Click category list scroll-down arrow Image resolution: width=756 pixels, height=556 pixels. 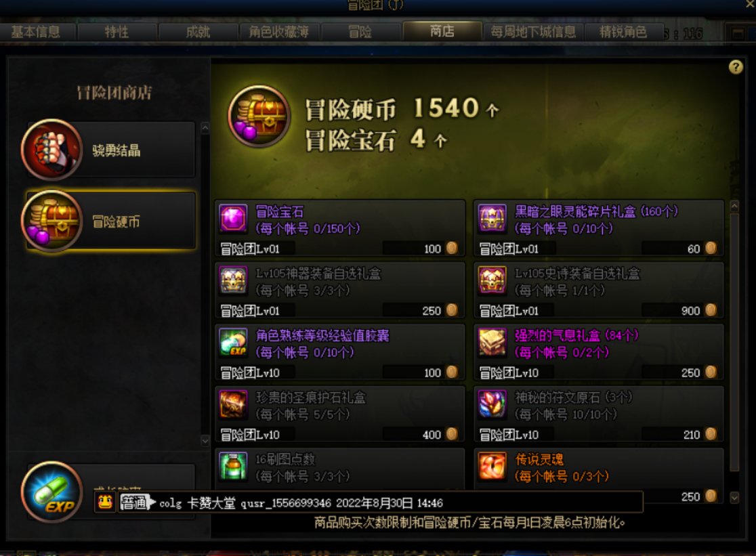click(205, 440)
